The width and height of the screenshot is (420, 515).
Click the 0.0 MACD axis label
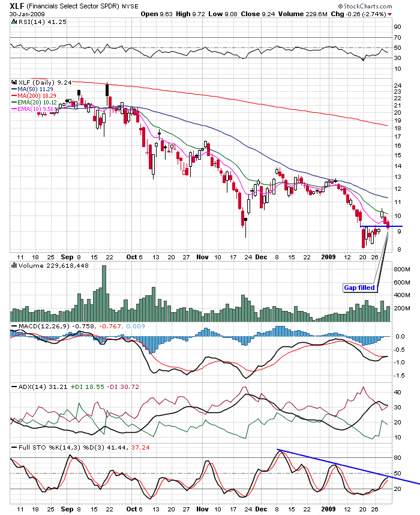(x=400, y=337)
